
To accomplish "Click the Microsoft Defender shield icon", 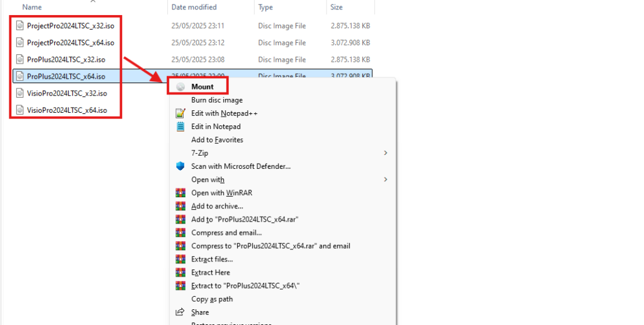I will pyautogui.click(x=180, y=166).
